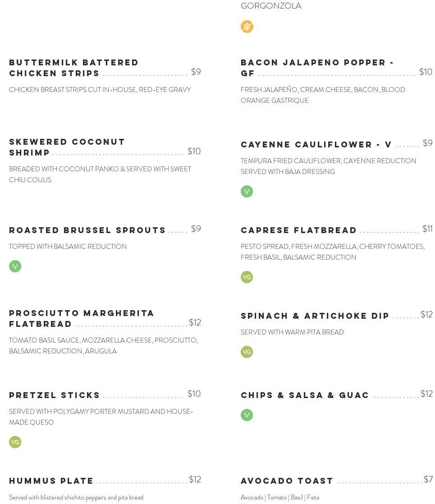Image resolution: width=435 pixels, height=504 pixels.
Task: Click the Prosciutto Margherita Flatbread title
Action: [x=82, y=318]
